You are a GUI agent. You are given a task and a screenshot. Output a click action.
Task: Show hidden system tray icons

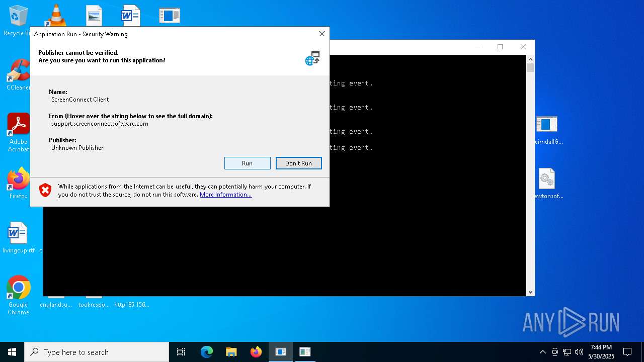click(542, 352)
